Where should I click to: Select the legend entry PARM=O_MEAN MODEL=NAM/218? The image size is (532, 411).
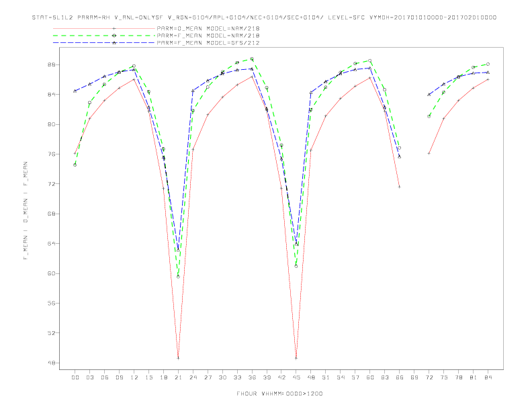(x=208, y=28)
